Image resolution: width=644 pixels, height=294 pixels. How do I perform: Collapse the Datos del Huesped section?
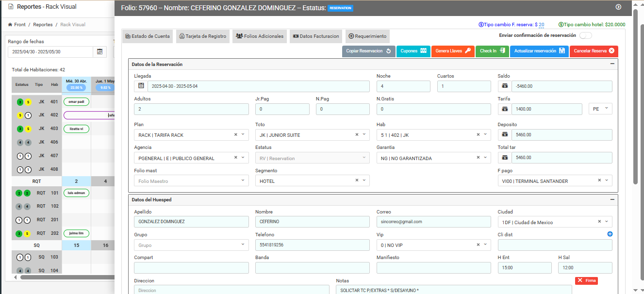pos(612,199)
